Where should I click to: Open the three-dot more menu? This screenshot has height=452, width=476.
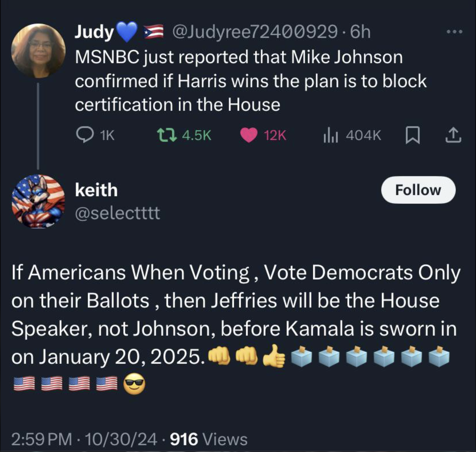(x=455, y=32)
